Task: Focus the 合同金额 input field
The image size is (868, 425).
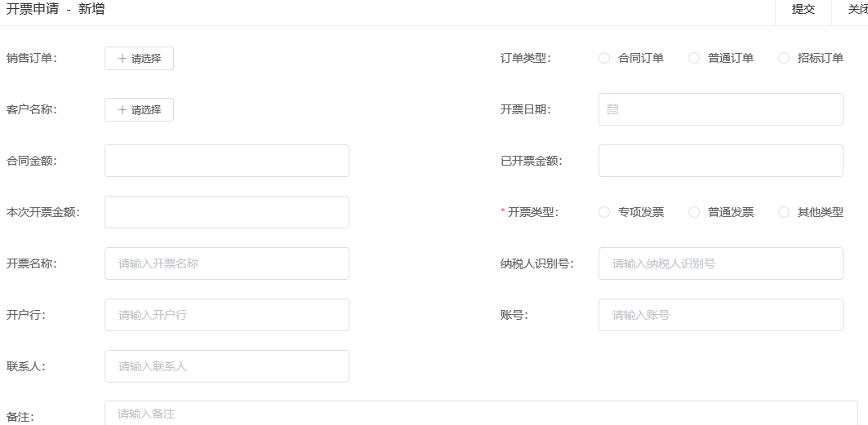Action: 227,161
